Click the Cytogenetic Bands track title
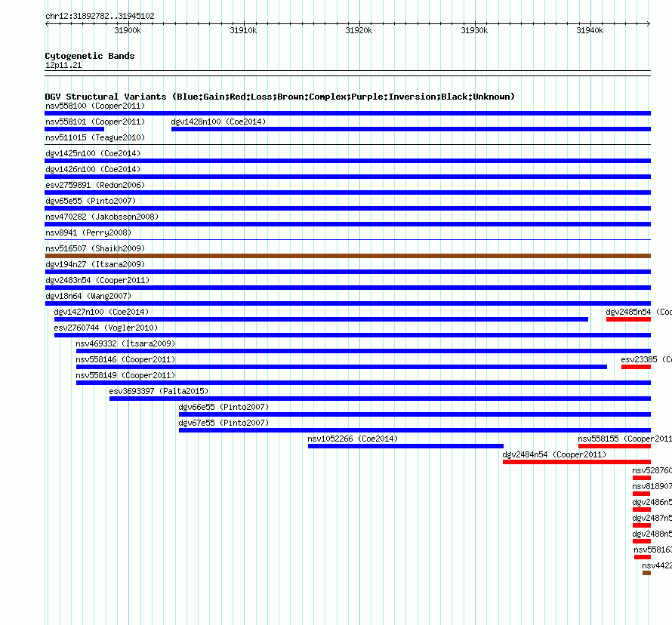 (90, 56)
